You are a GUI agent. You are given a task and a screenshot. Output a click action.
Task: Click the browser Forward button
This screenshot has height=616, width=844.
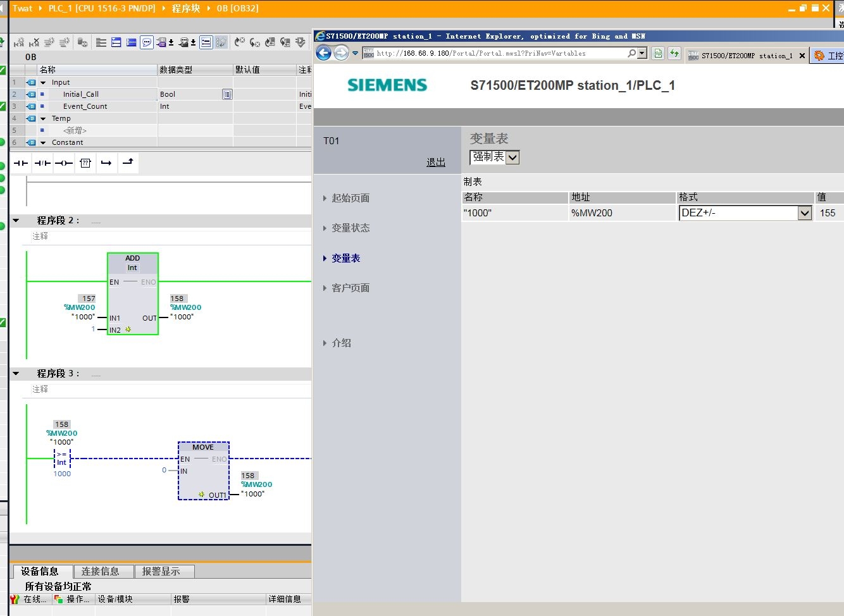point(341,53)
